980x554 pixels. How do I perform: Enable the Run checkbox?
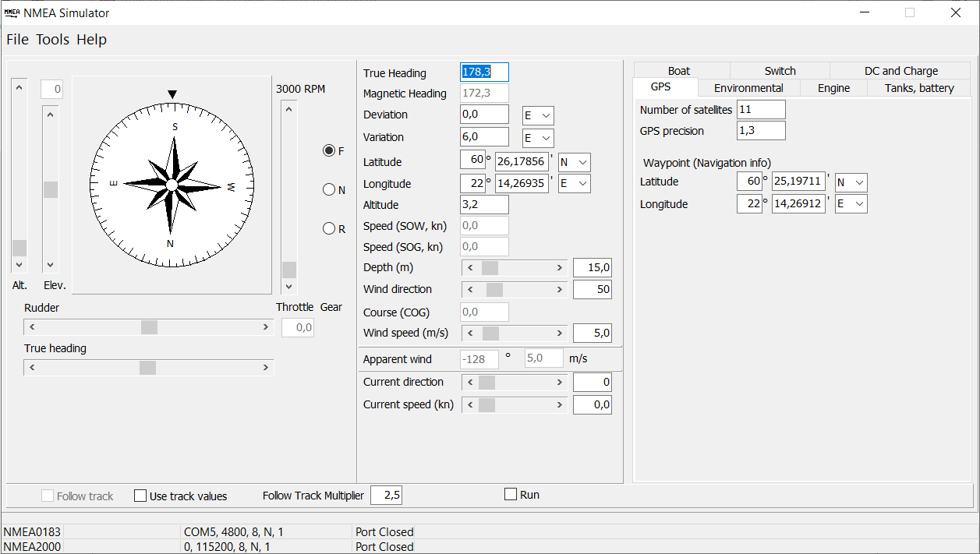(511, 492)
